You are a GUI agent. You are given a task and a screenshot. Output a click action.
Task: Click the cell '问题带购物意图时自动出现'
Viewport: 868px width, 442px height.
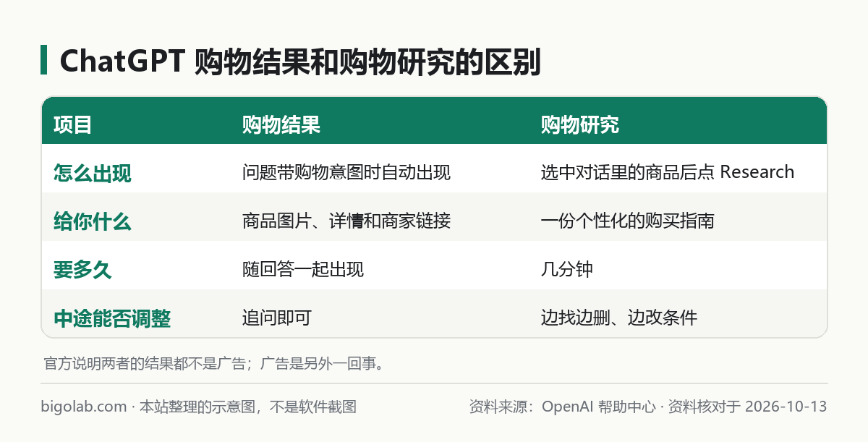point(346,173)
